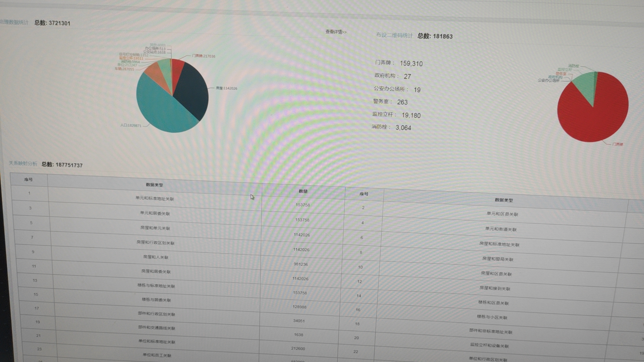
Task: Click the 门弄牌 label of right pie chart
Action: click(x=618, y=144)
